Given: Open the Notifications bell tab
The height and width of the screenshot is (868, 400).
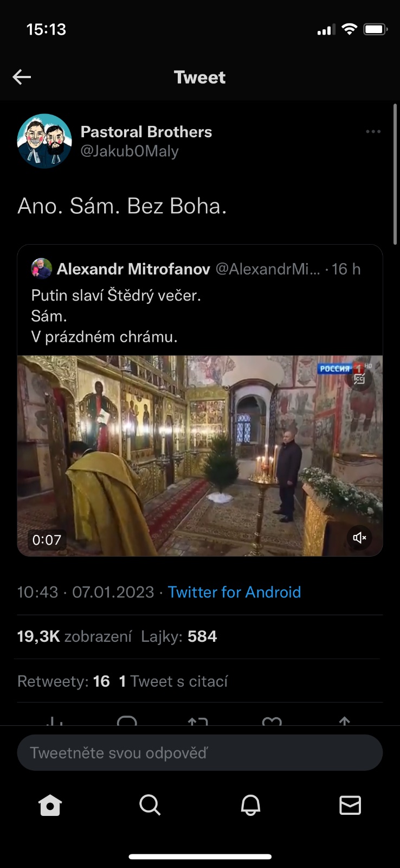Looking at the screenshot, I should 250,805.
